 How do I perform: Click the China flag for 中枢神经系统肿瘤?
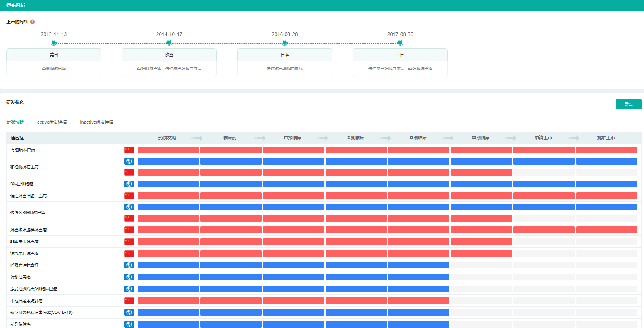[129, 301]
